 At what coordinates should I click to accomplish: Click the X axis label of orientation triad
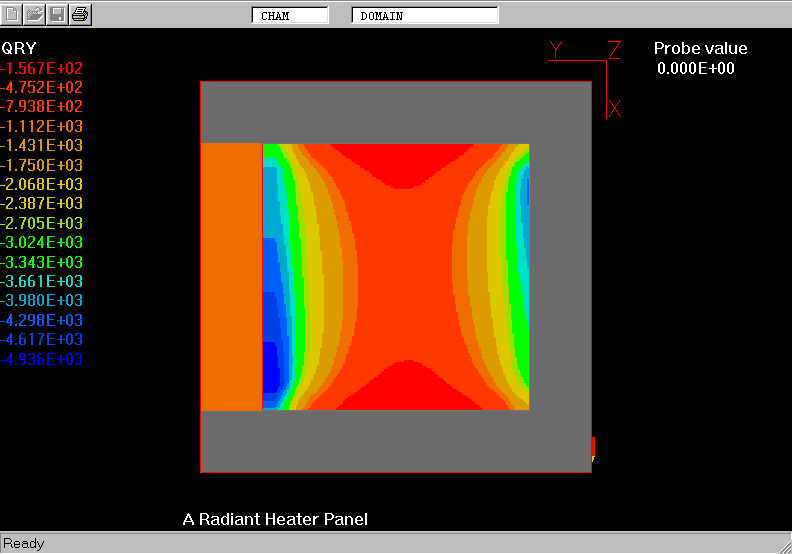click(615, 108)
